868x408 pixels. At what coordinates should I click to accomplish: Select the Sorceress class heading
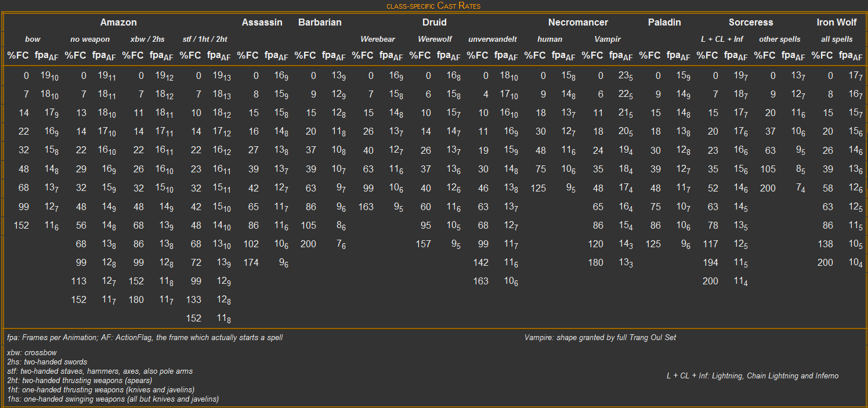pyautogui.click(x=751, y=23)
